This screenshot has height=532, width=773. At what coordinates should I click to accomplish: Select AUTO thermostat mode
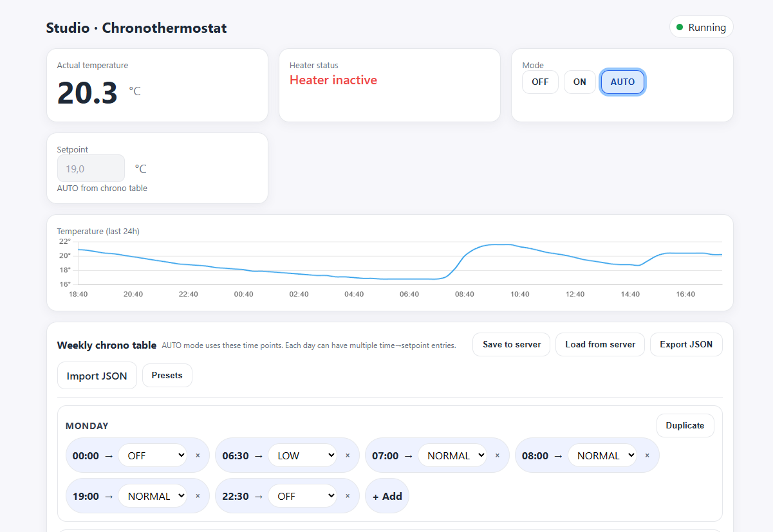pyautogui.click(x=622, y=82)
